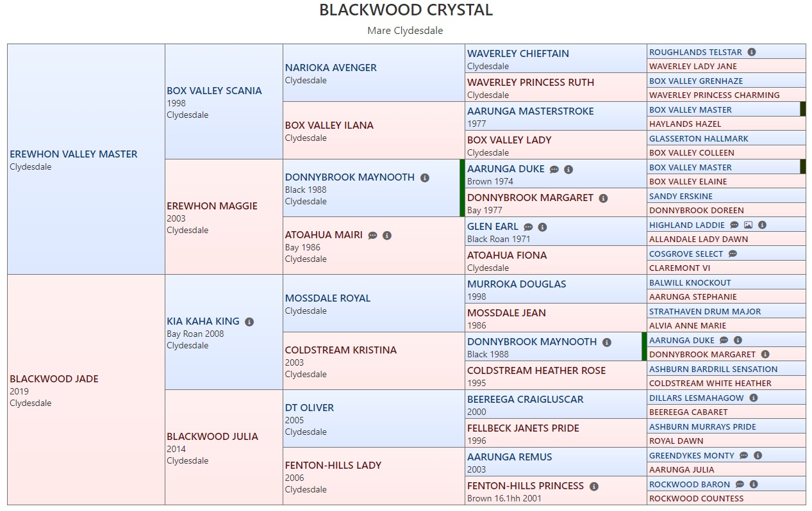Open the info icon next to ROCKWOOD BARON
812x511 pixels.
(x=754, y=485)
